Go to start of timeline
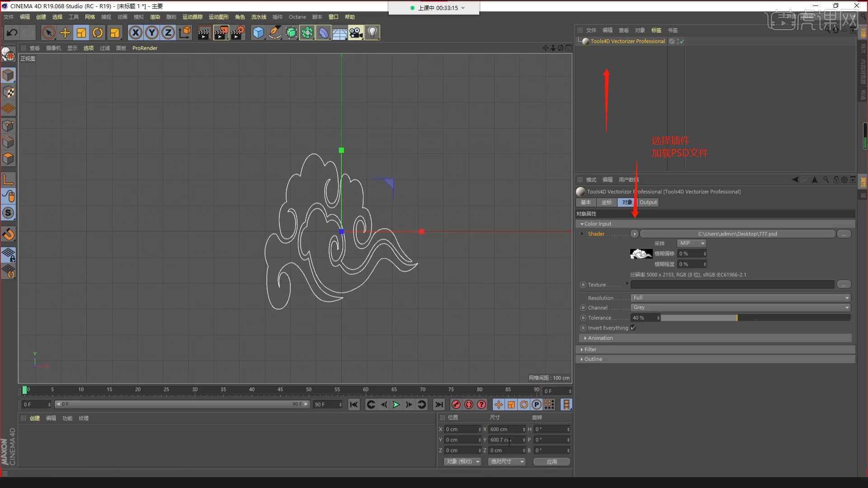The height and width of the screenshot is (488, 868). click(x=354, y=404)
